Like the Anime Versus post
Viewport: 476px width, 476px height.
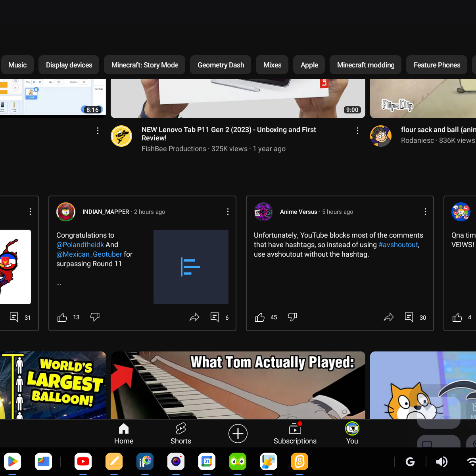click(260, 317)
